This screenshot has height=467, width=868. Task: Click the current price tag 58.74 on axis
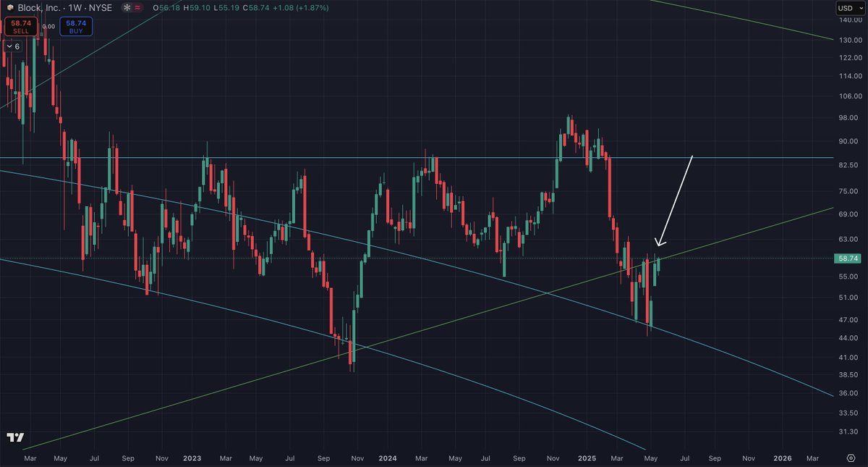click(x=846, y=258)
